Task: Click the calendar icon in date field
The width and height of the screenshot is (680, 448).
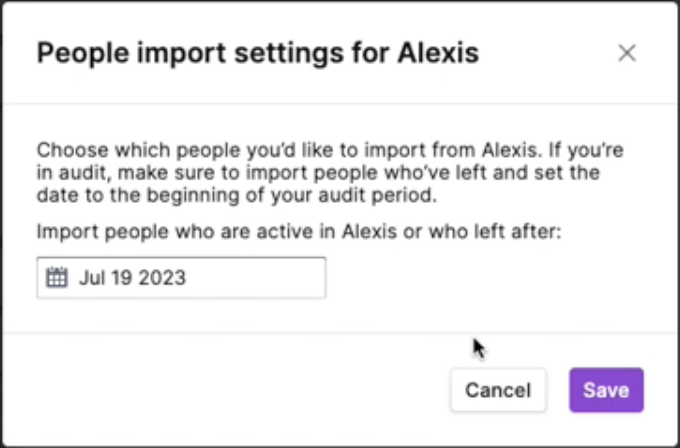Action: pos(57,278)
